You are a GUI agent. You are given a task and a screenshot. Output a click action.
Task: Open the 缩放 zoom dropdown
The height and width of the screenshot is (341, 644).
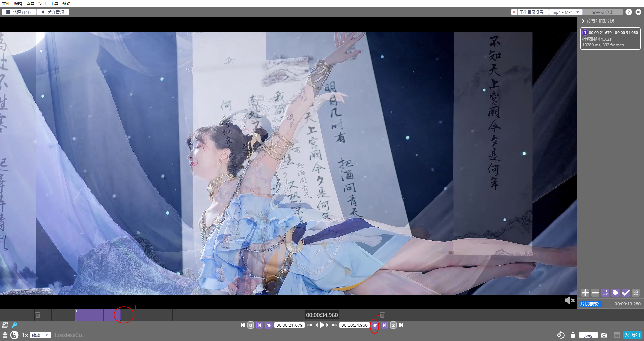click(x=40, y=335)
